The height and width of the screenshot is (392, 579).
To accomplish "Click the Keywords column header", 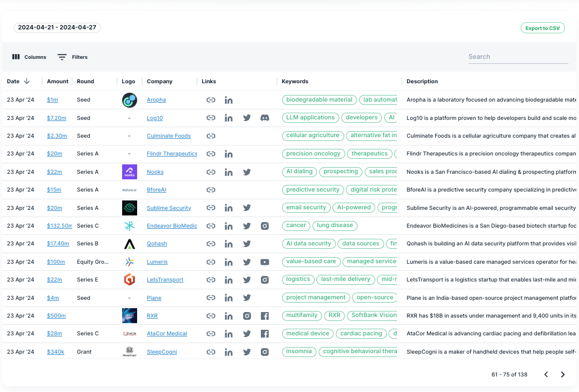I will (295, 81).
